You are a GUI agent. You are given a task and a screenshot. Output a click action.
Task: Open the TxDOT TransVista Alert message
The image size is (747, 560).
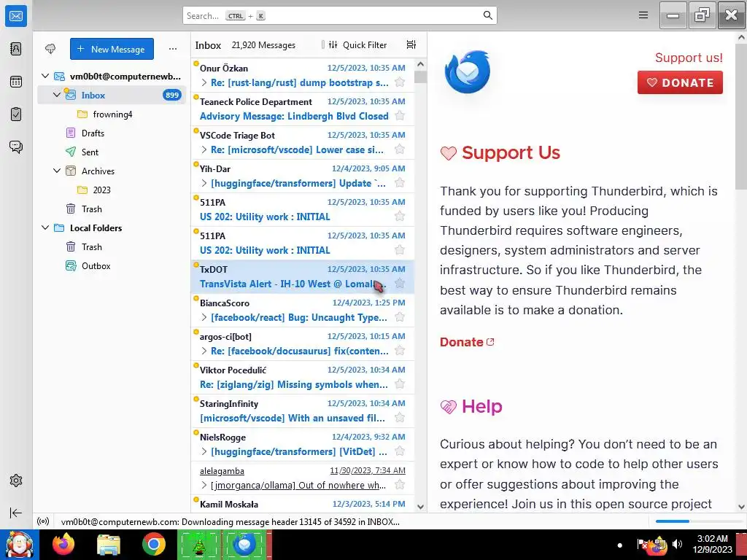303,276
